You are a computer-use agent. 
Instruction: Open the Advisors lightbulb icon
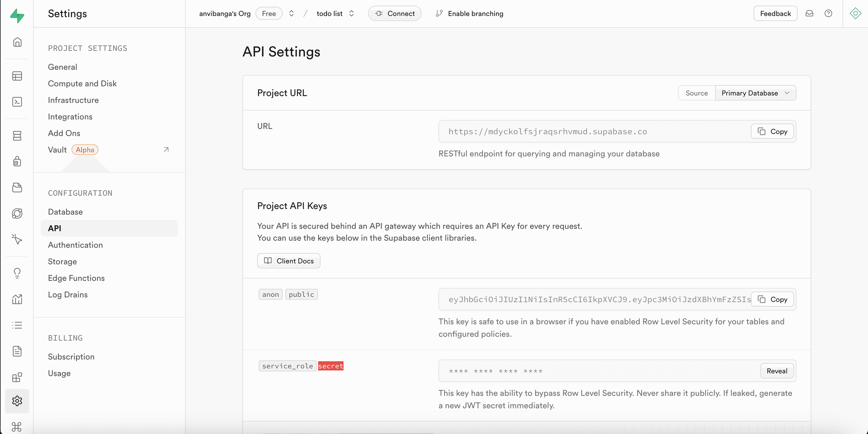(17, 273)
